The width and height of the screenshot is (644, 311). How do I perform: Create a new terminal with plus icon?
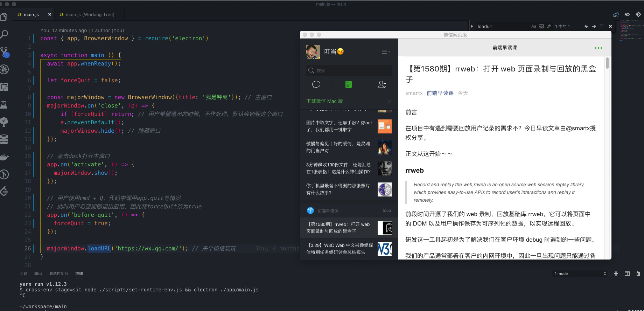[616, 274]
